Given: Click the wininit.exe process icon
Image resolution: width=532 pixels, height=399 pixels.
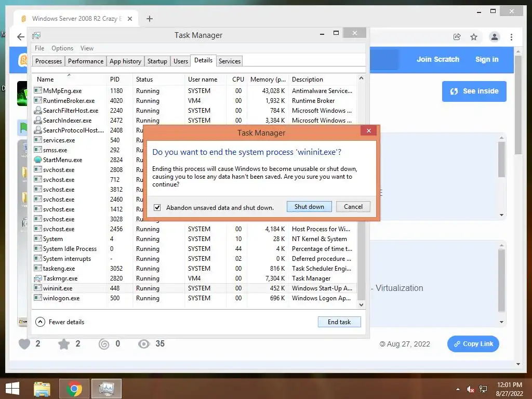Looking at the screenshot, I should (37, 288).
